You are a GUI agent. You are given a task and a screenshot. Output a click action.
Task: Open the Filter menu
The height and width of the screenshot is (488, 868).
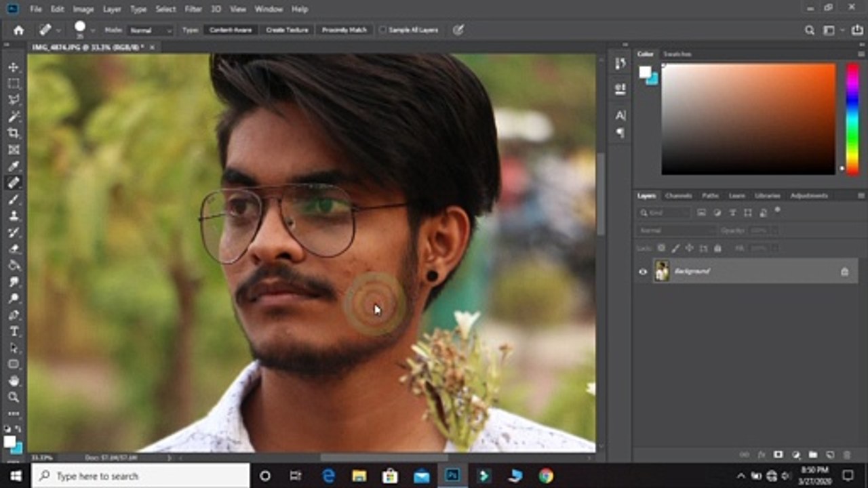(x=193, y=9)
